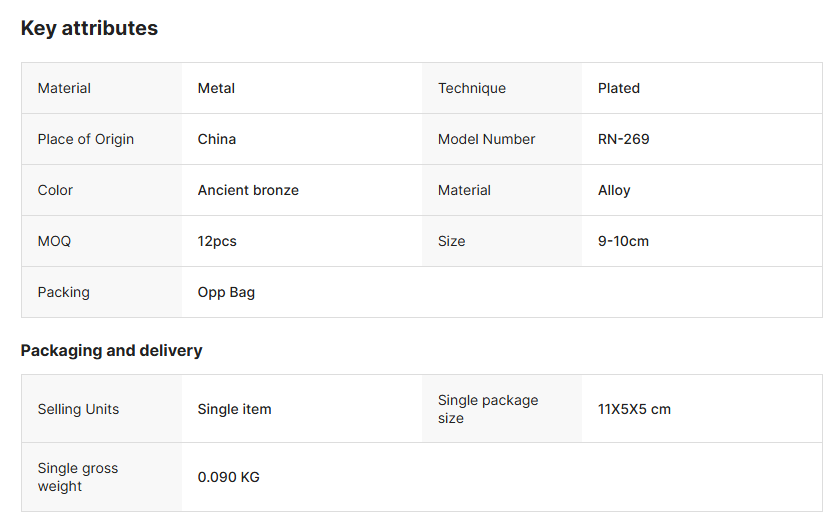This screenshot has width=833, height=515.
Task: Select the Selling Units label
Action: pos(78,409)
